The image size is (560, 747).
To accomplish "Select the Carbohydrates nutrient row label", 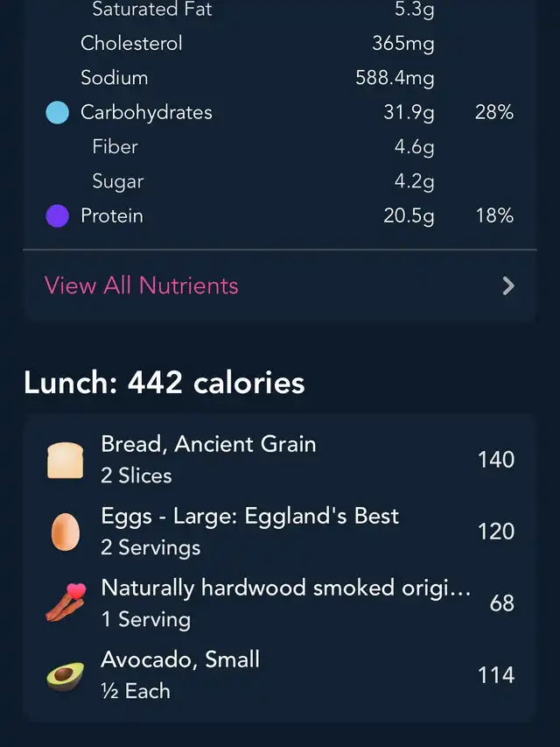I will tap(146, 113).
